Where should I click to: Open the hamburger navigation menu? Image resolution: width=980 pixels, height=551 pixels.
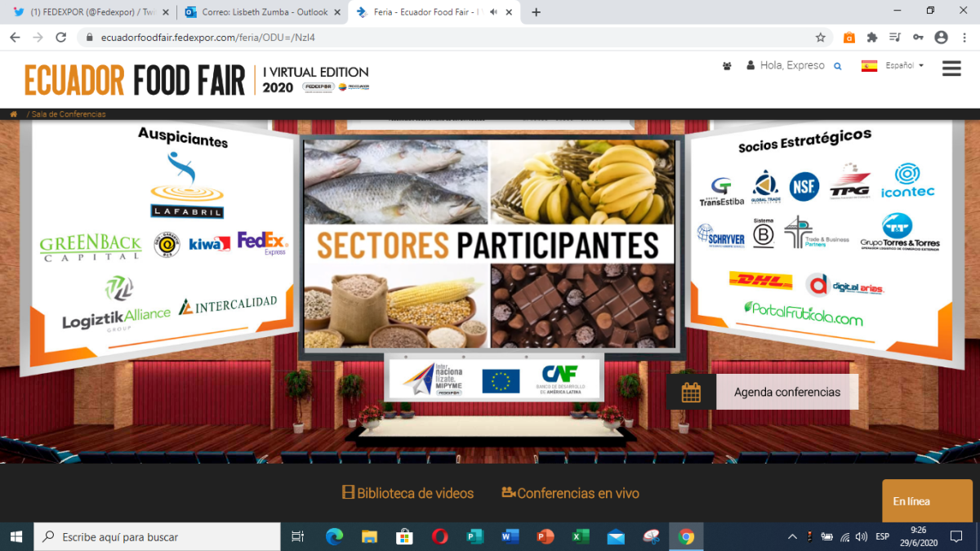pos(951,69)
